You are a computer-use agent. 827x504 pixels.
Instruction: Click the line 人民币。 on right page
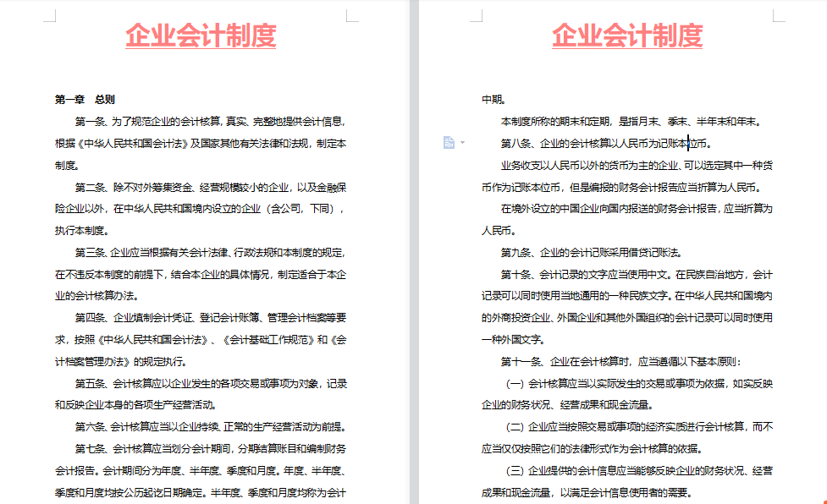tap(499, 231)
